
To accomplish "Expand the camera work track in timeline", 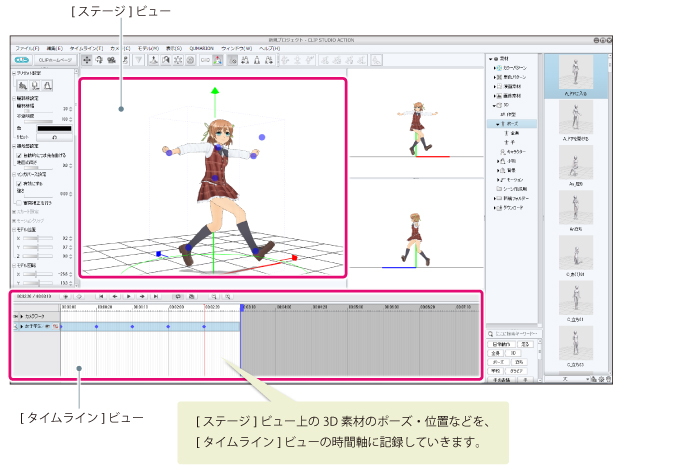I will pyautogui.click(x=22, y=315).
